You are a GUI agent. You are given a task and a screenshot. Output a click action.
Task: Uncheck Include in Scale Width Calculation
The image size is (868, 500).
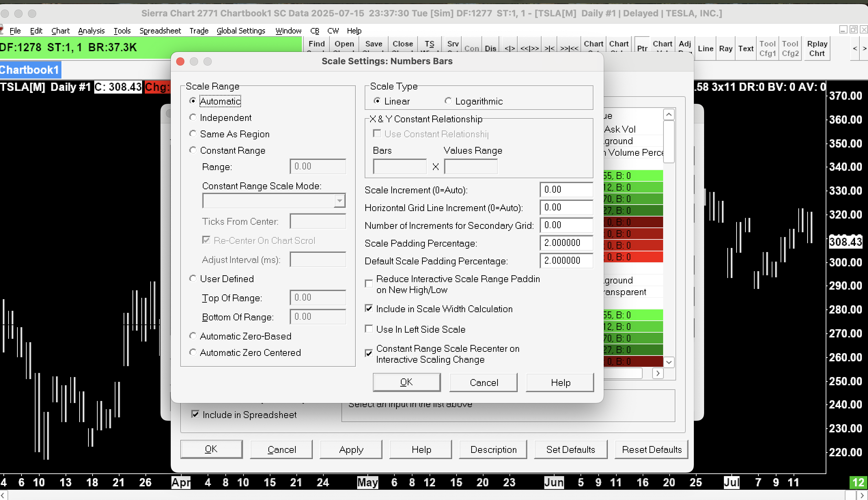369,309
